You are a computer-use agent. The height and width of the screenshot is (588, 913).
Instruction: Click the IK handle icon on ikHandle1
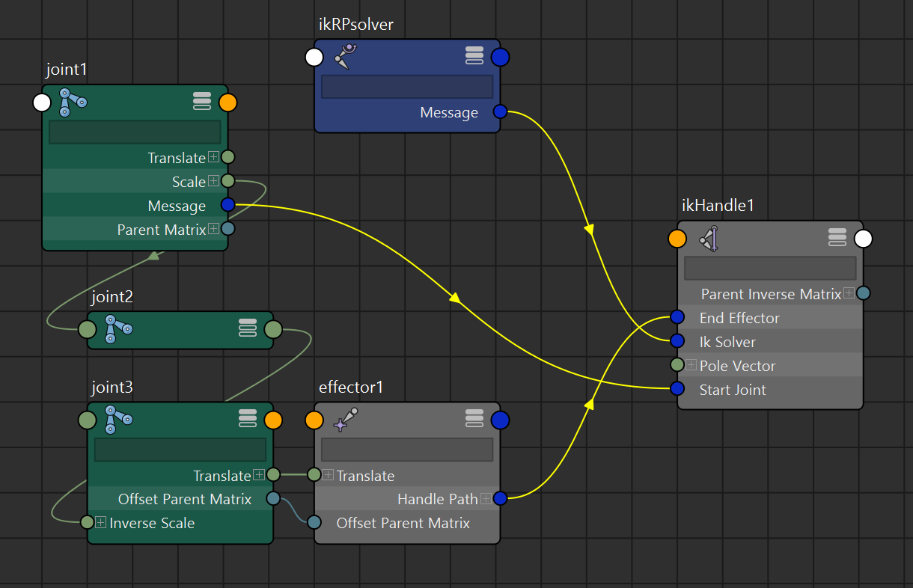point(709,238)
